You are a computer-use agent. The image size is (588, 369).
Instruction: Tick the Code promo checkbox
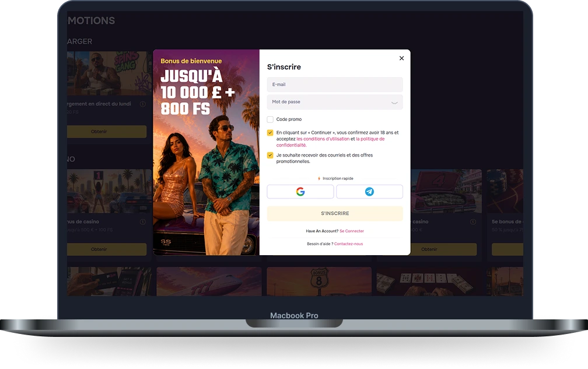click(270, 119)
